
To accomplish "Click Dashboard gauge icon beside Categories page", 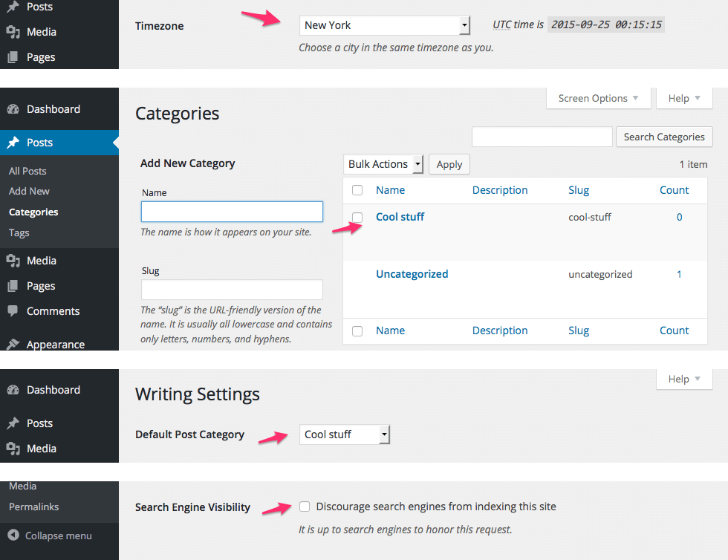I will [13, 109].
